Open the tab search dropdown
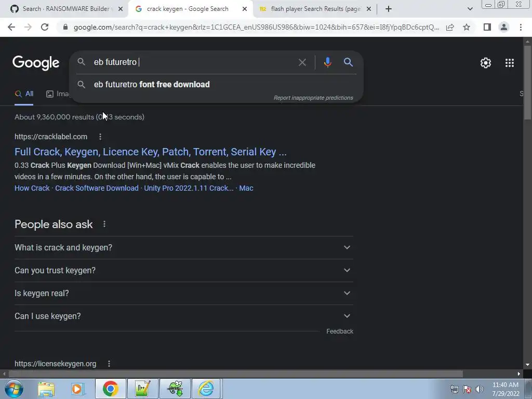The height and width of the screenshot is (399, 532). (470, 9)
